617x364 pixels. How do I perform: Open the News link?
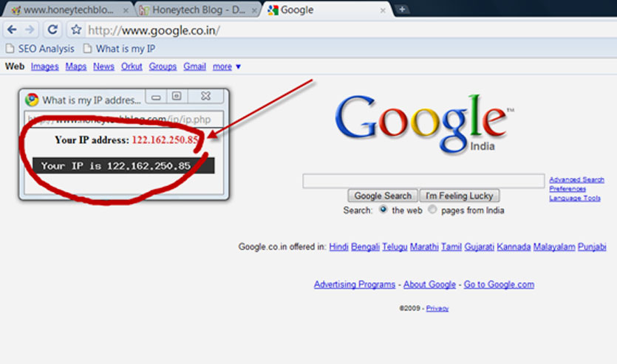[x=103, y=66]
